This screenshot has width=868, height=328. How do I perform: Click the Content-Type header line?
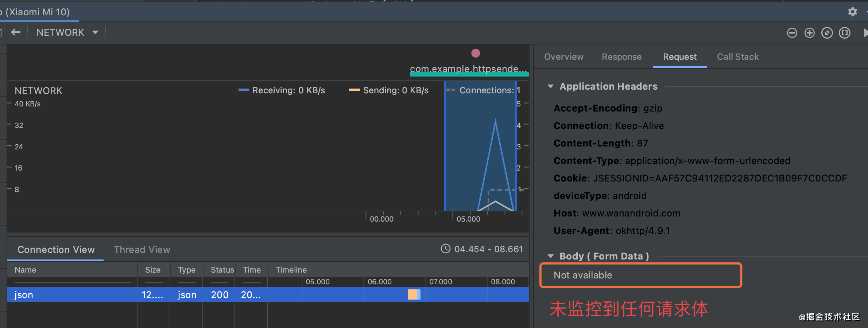(x=672, y=161)
